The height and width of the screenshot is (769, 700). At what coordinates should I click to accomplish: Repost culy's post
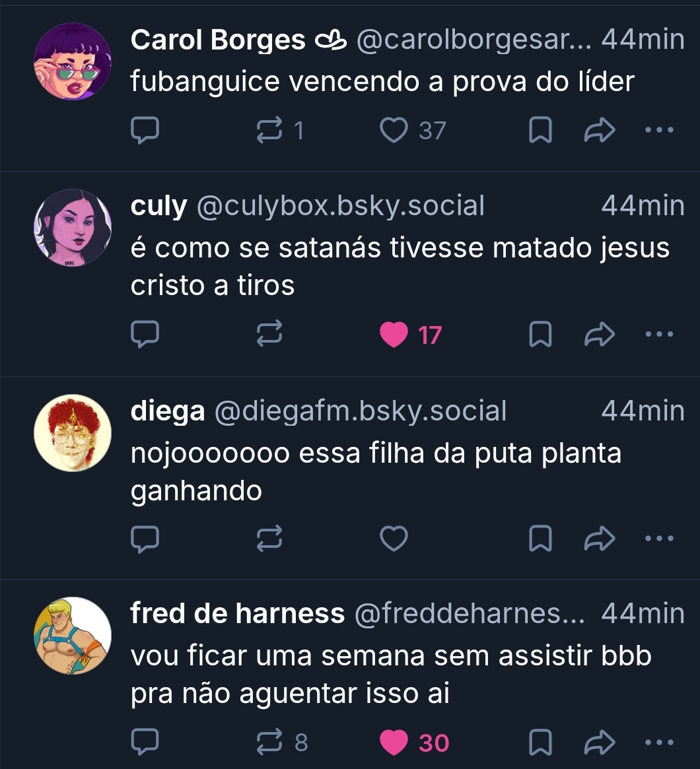[269, 333]
